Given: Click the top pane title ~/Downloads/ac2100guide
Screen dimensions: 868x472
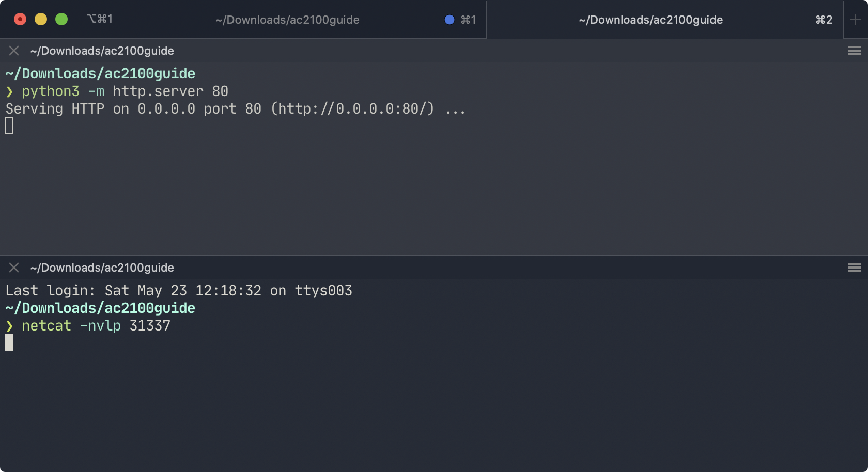Looking at the screenshot, I should pos(102,51).
